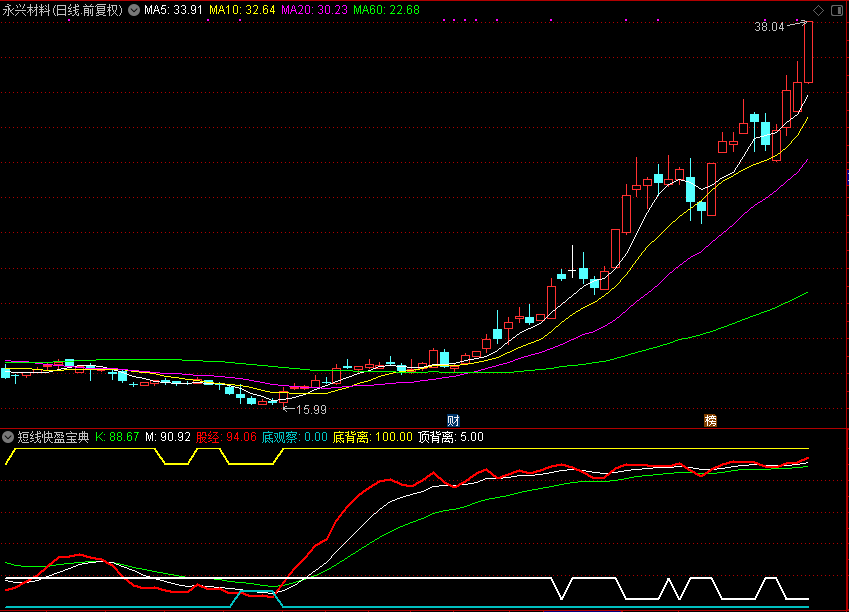Click the K value indicator label
Image resolution: width=849 pixels, height=612 pixels.
117,437
